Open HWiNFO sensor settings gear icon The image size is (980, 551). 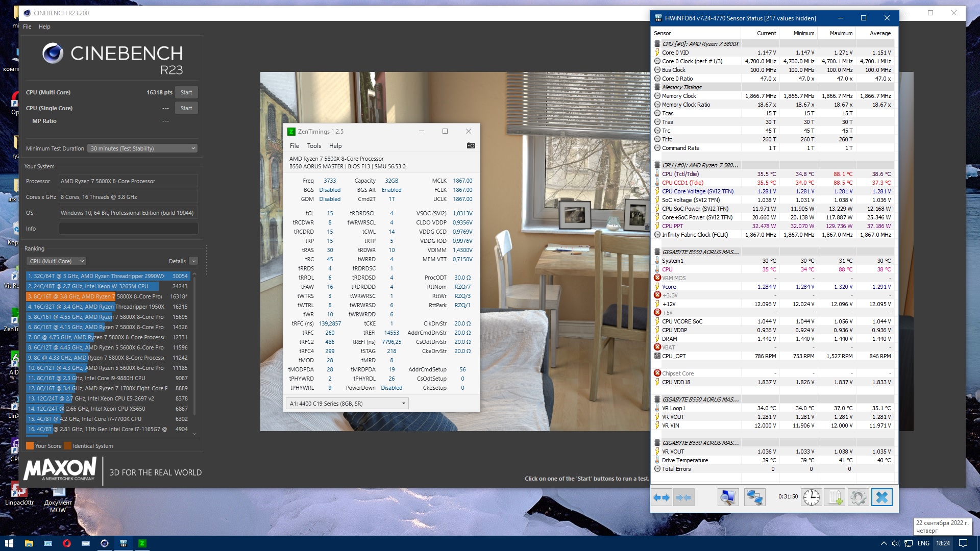[x=858, y=497]
